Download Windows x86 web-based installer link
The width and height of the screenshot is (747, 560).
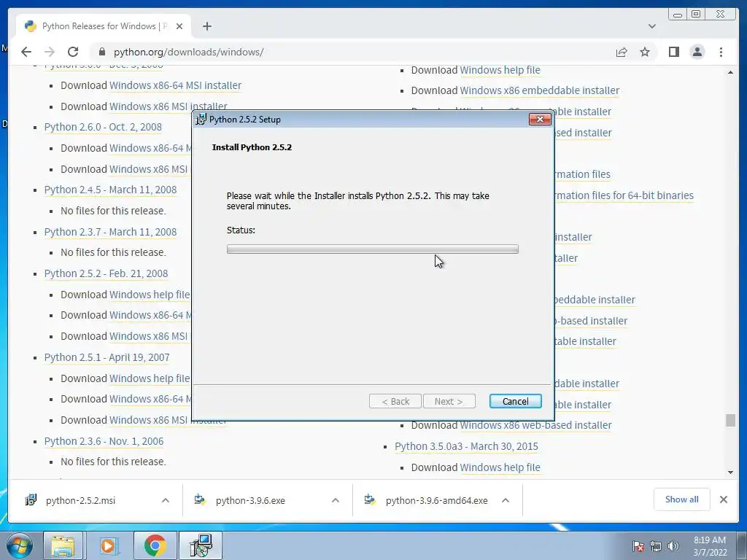[x=535, y=425]
